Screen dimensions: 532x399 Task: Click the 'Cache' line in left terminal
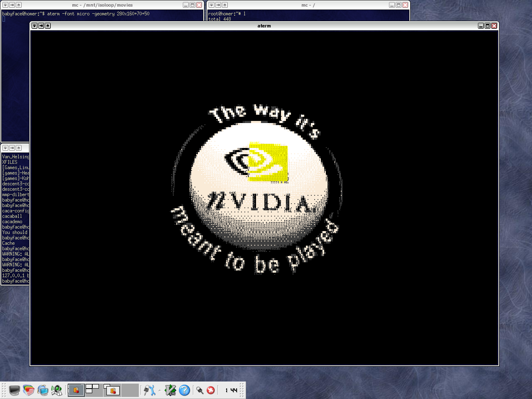(8, 243)
